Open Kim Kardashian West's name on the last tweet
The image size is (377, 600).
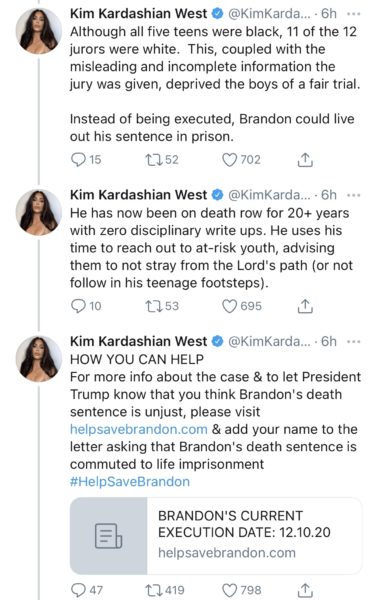(138, 341)
